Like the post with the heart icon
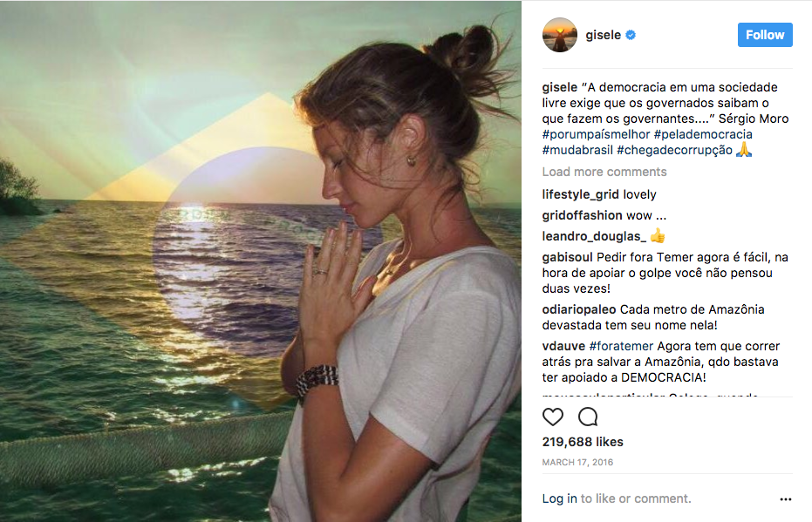812x522 pixels. (553, 417)
